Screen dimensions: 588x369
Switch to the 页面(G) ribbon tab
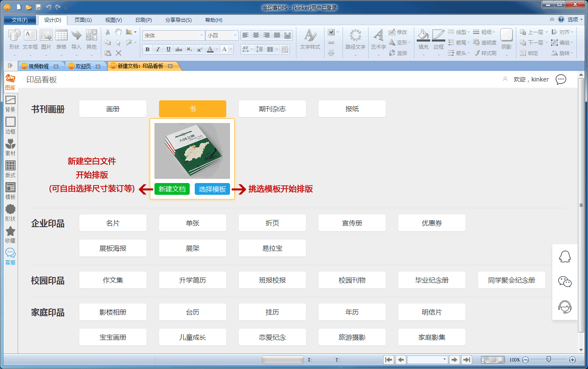pos(83,20)
